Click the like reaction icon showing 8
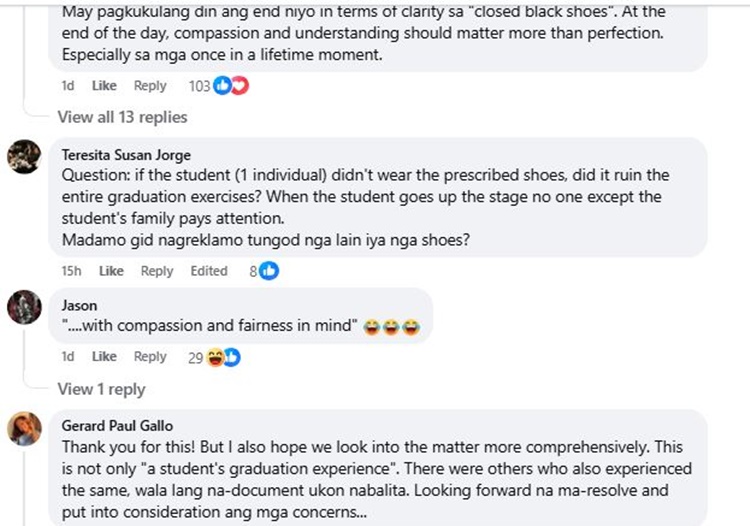The image size is (750, 526). pos(269,271)
